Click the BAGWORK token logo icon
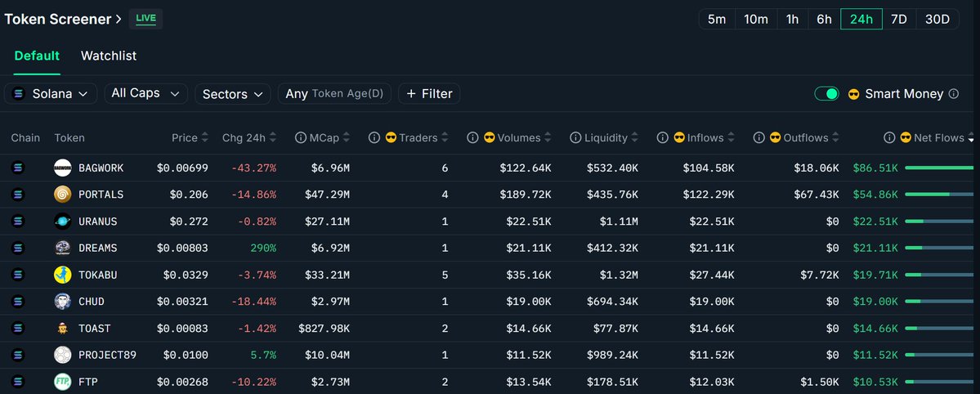This screenshot has height=394, width=980. 64,168
